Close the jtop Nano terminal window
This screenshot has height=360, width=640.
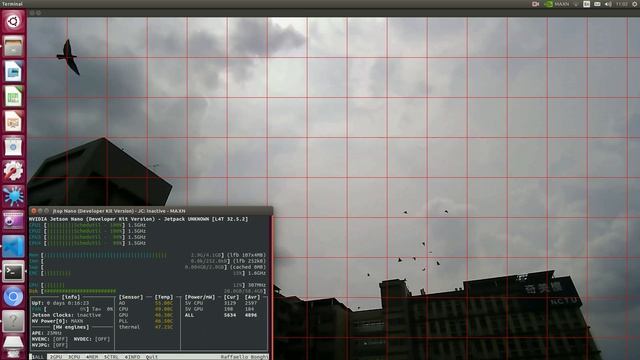pyautogui.click(x=34, y=211)
